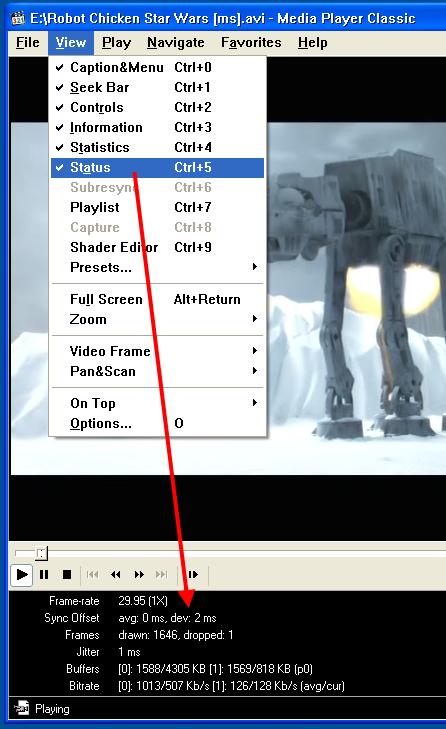Open the Favorites menu
Screen dimensions: 446x729
pos(251,43)
